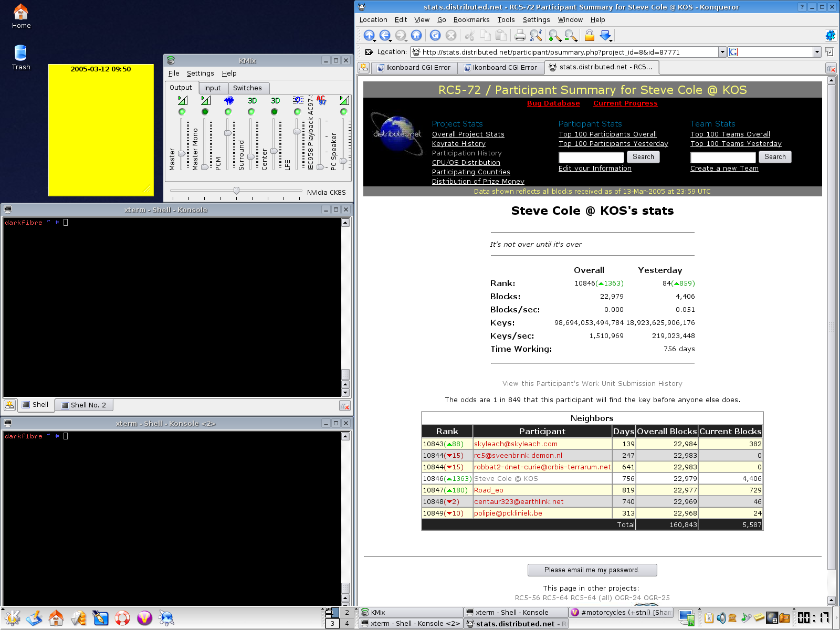Open the Up button dropdown arrow
The image size is (840, 630).
(x=375, y=40)
